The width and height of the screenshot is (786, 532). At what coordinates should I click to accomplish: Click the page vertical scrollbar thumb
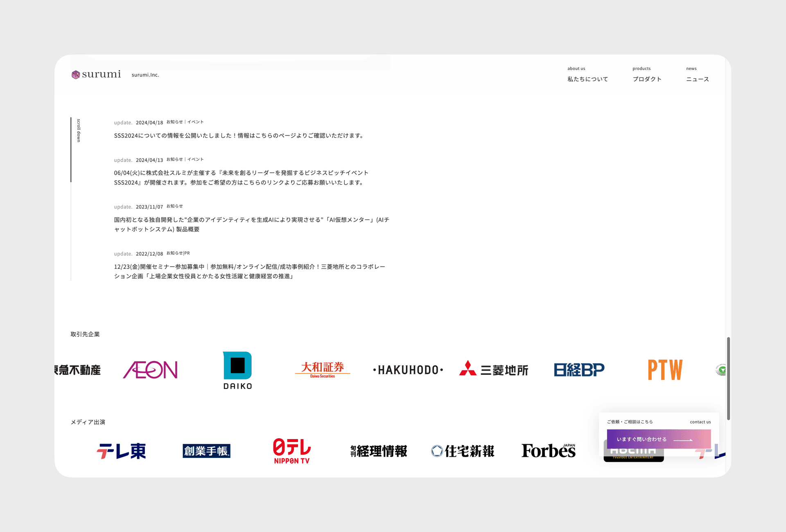pos(728,379)
